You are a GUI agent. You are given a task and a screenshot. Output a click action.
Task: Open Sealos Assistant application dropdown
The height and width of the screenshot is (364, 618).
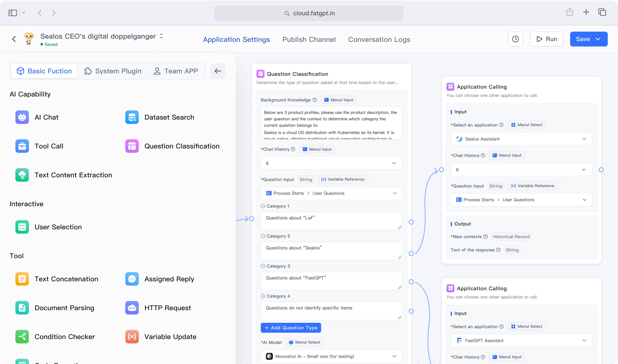(x=521, y=139)
